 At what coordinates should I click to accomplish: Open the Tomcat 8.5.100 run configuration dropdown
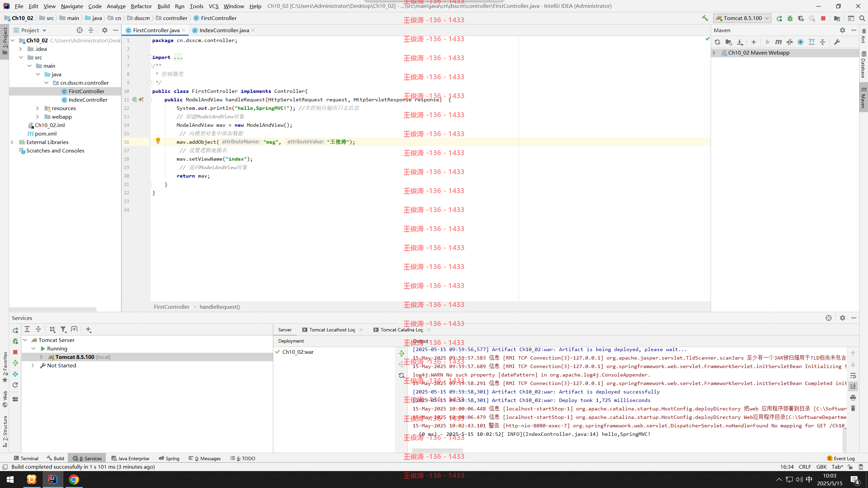(742, 18)
